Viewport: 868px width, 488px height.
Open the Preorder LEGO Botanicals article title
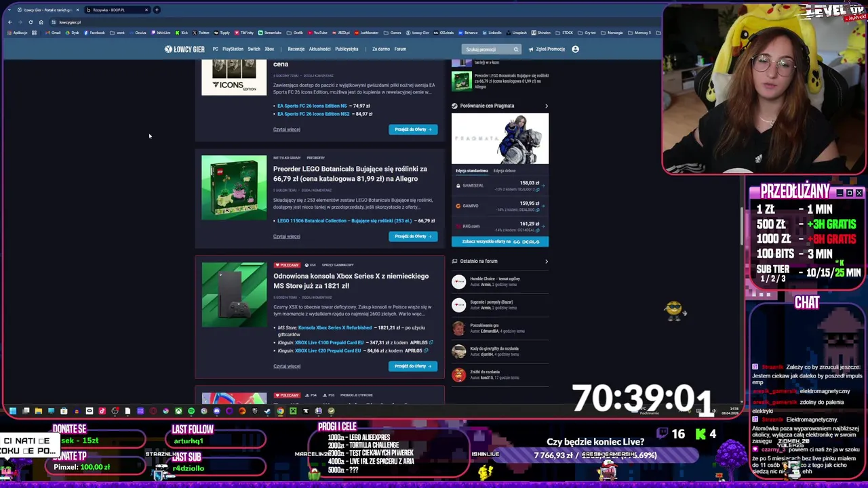pos(350,174)
